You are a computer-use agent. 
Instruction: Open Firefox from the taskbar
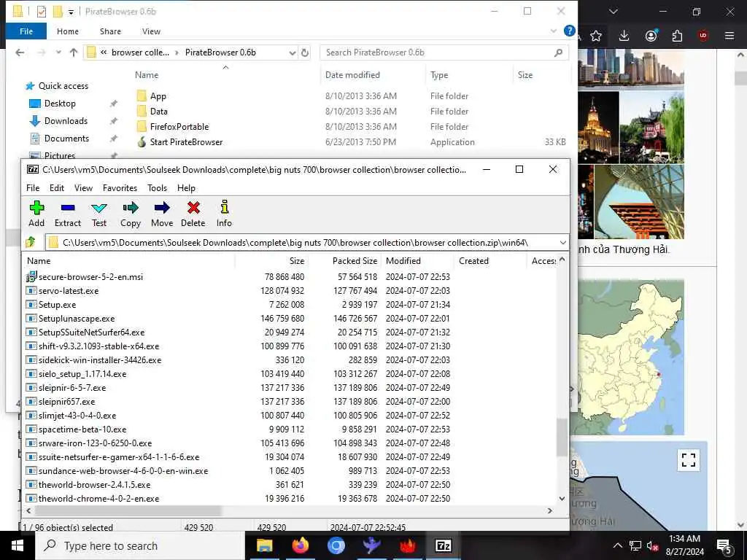(x=300, y=545)
